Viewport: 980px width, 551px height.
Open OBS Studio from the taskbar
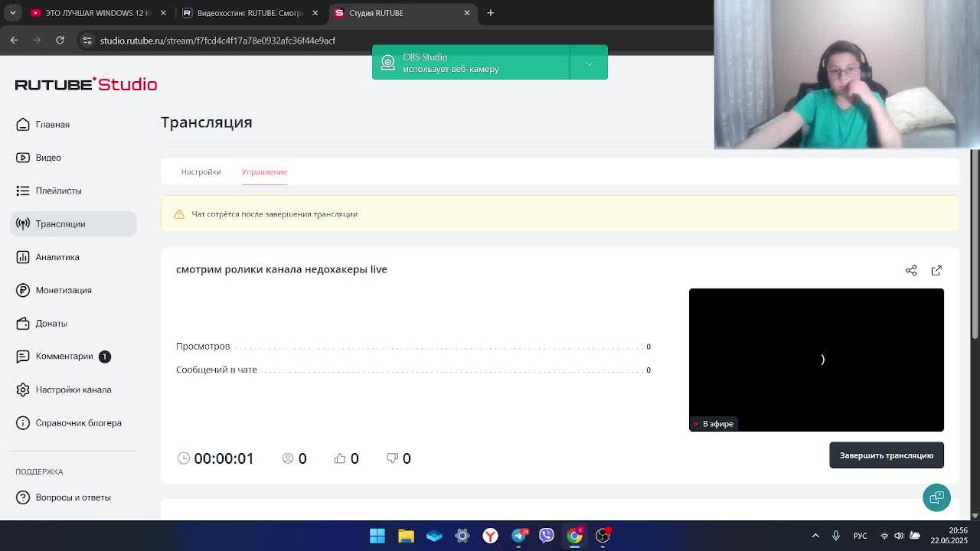tap(603, 536)
